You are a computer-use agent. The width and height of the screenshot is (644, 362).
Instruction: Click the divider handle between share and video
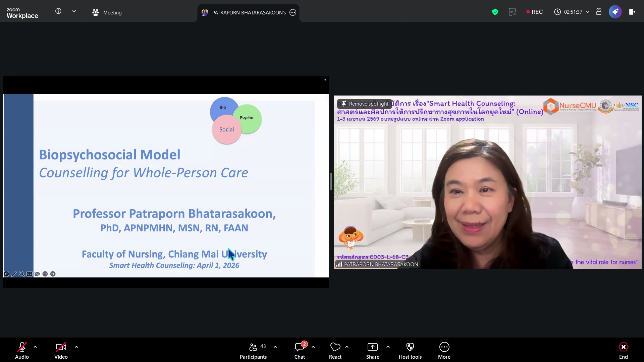coord(331,182)
